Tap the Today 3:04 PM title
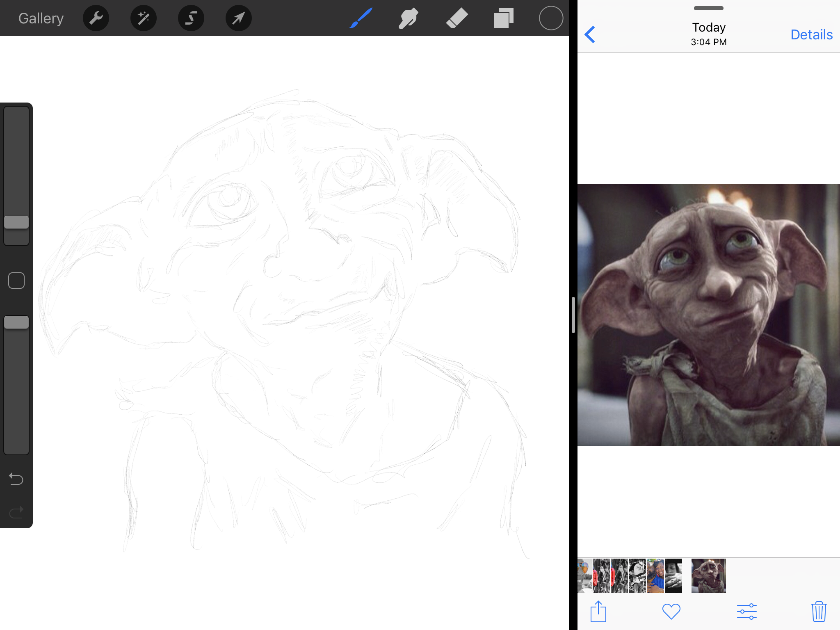Viewport: 840px width, 630px height. pos(709,34)
